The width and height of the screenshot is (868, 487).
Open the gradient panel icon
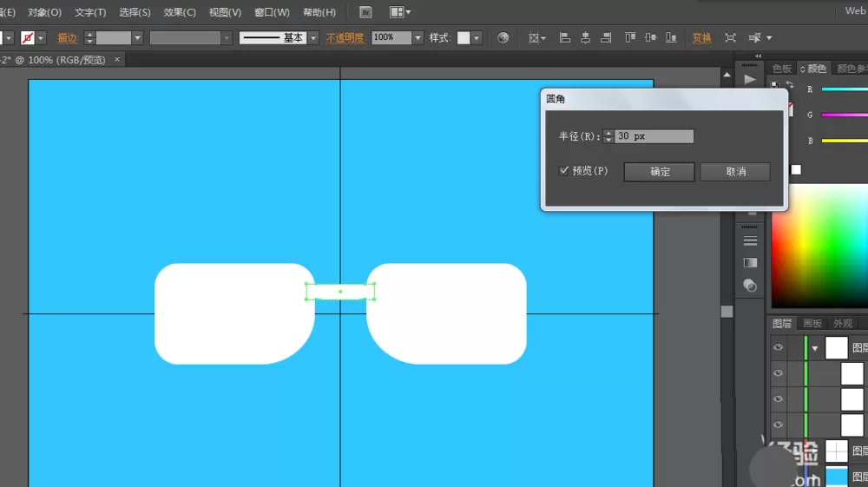750,262
